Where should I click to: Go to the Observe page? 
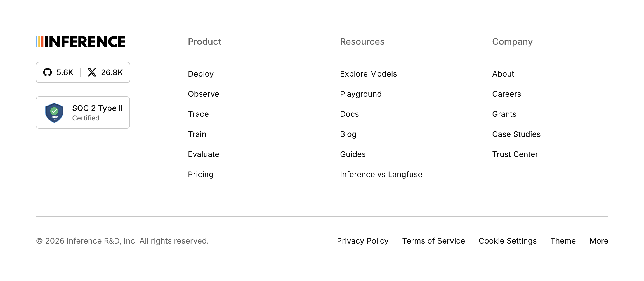tap(204, 94)
